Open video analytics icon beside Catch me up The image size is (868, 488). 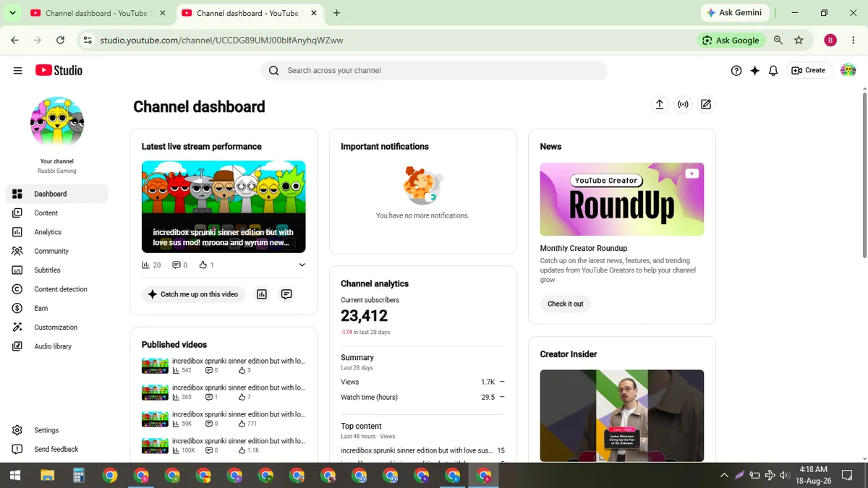(x=262, y=294)
